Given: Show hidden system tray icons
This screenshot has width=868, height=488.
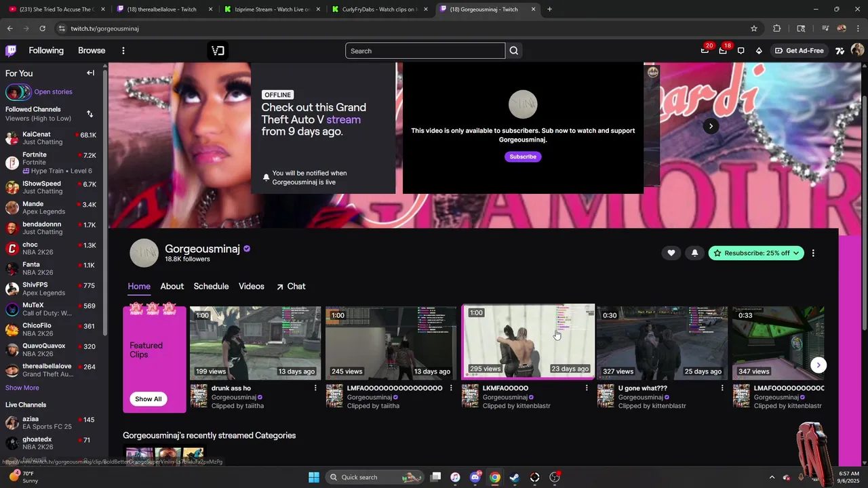Looking at the screenshot, I should (771, 477).
